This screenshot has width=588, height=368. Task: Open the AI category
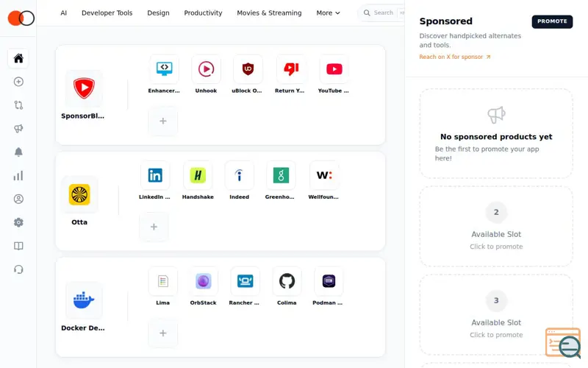[x=64, y=13]
